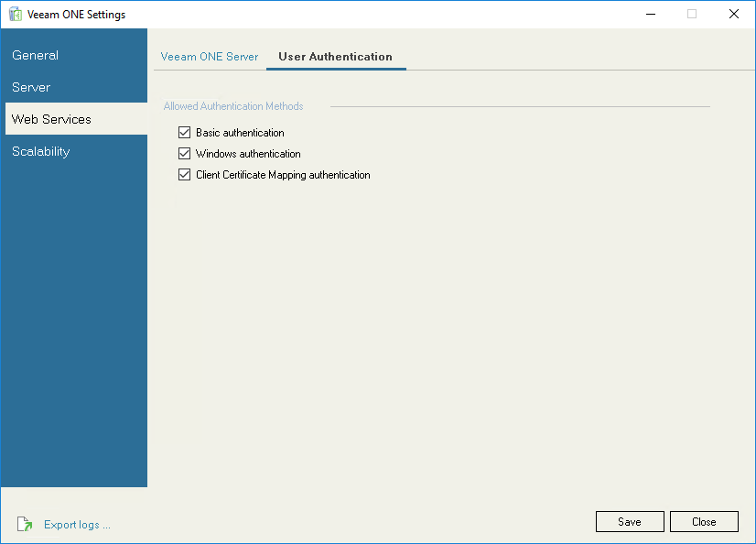The width and height of the screenshot is (756, 544).
Task: Minimize the Veeam ONE Settings window
Action: (x=651, y=14)
